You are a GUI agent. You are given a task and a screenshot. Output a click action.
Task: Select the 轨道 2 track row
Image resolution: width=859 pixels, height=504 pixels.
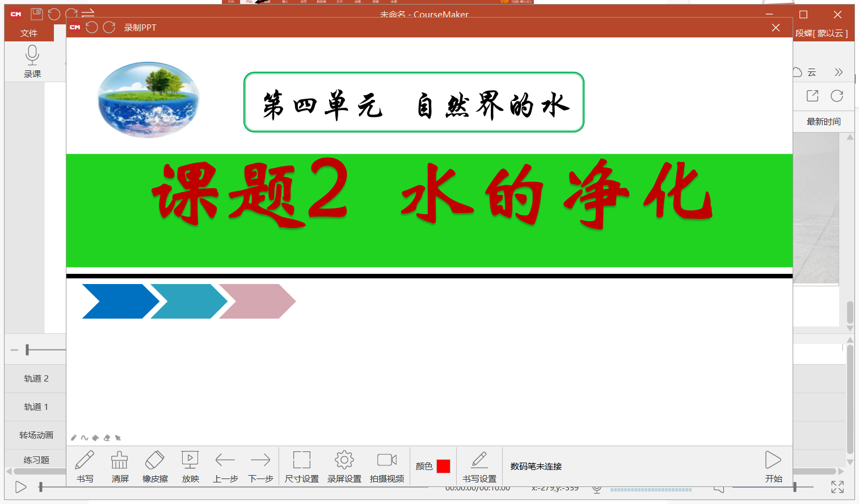coord(36,378)
